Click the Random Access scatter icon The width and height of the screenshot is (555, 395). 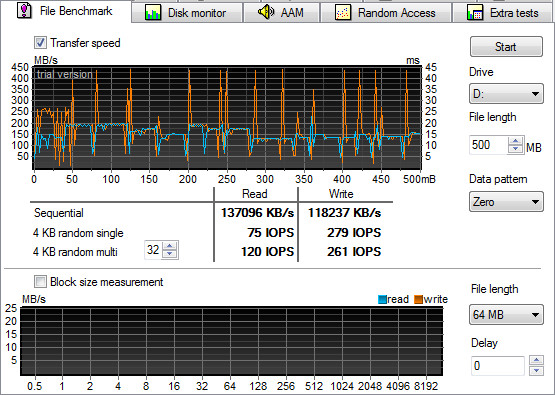(343, 13)
